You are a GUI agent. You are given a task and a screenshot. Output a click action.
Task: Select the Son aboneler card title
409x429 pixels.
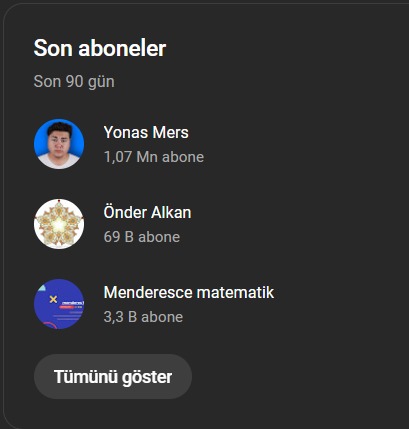(x=100, y=48)
